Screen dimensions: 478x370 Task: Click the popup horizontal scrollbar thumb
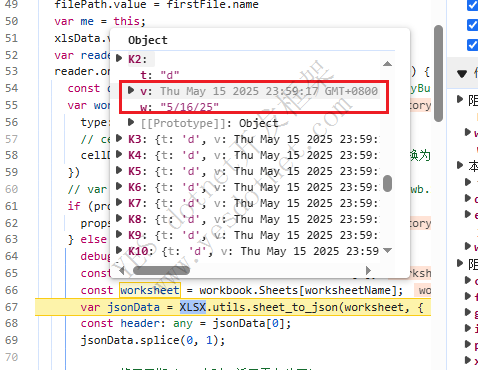tap(161, 270)
